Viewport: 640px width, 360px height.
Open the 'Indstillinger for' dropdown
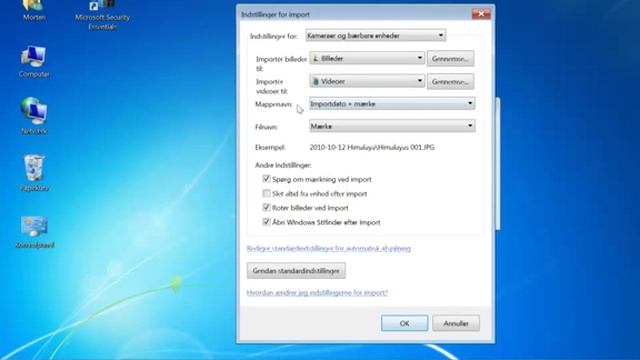[376, 36]
